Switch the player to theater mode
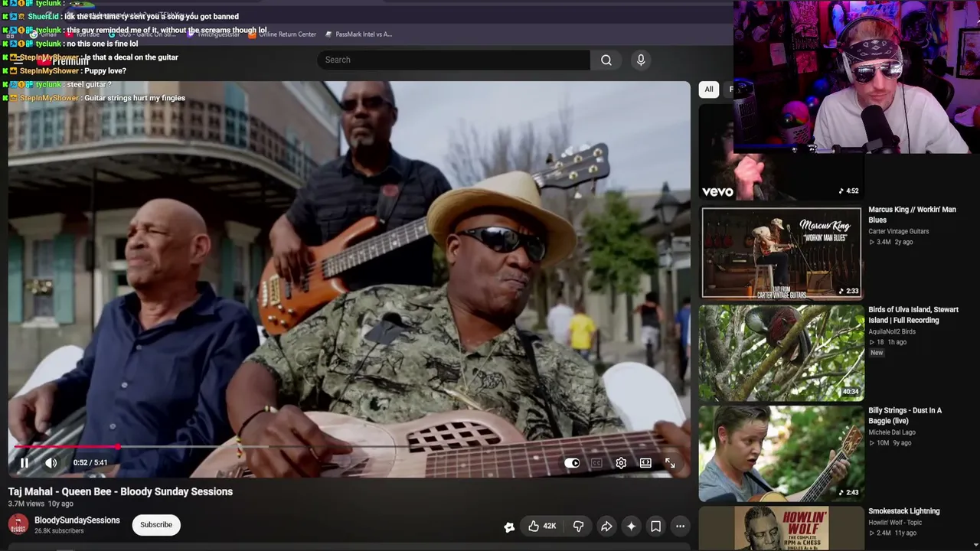Image resolution: width=980 pixels, height=551 pixels. (x=645, y=463)
